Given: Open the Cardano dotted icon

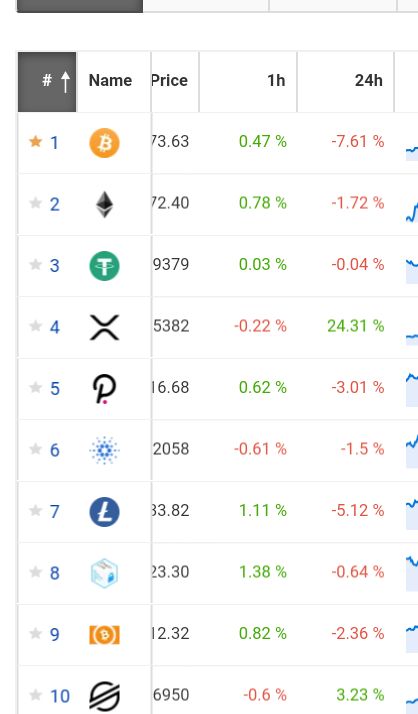Looking at the screenshot, I should pos(104,450).
